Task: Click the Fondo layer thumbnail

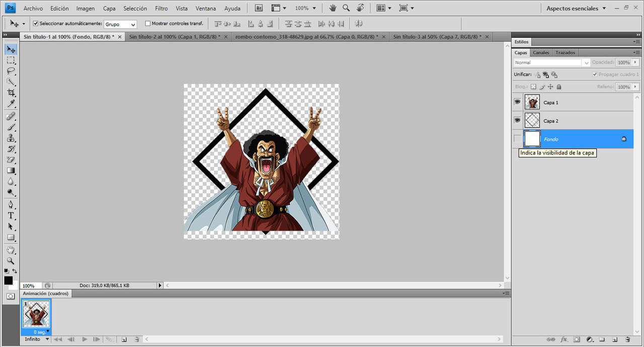Action: 532,139
